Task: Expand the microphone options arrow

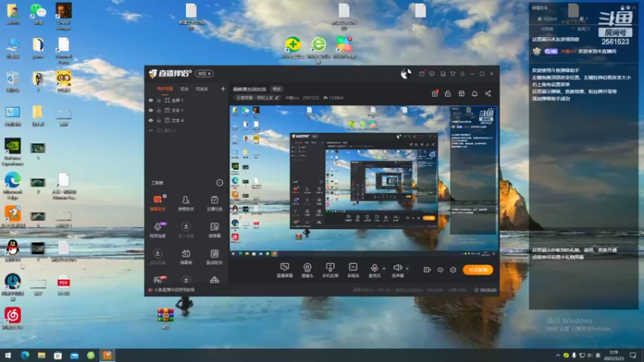Action: coord(384,269)
